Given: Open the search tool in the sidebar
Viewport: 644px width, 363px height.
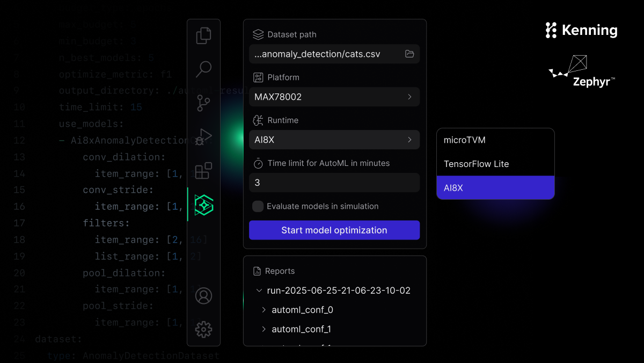Looking at the screenshot, I should (x=203, y=69).
